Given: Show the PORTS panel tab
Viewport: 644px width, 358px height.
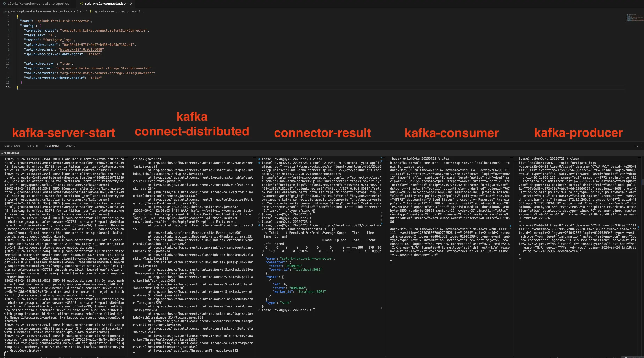Looking at the screenshot, I should [70, 146].
